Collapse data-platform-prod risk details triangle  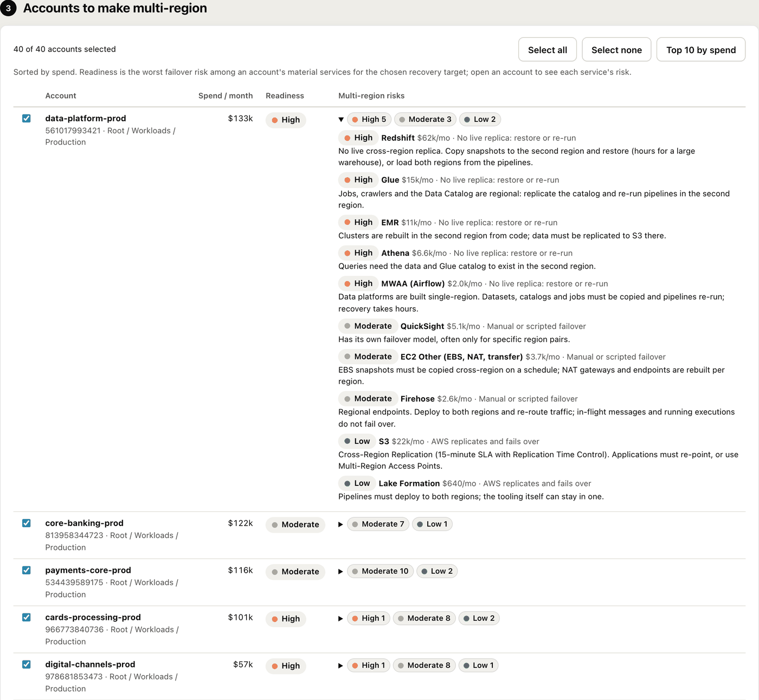[341, 119]
